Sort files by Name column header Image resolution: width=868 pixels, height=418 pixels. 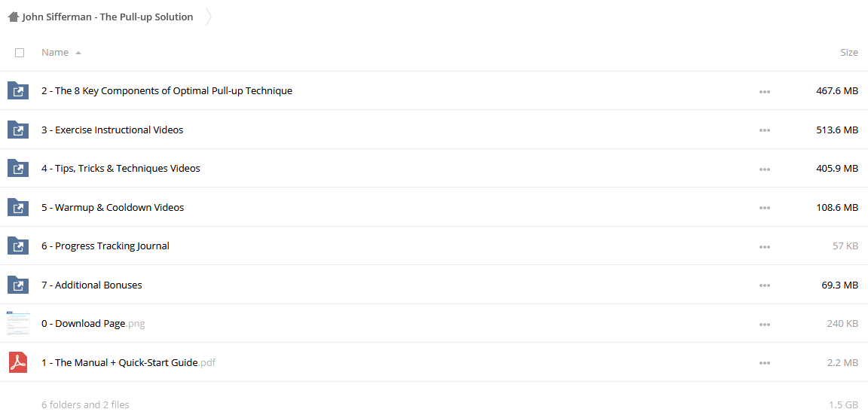click(55, 53)
